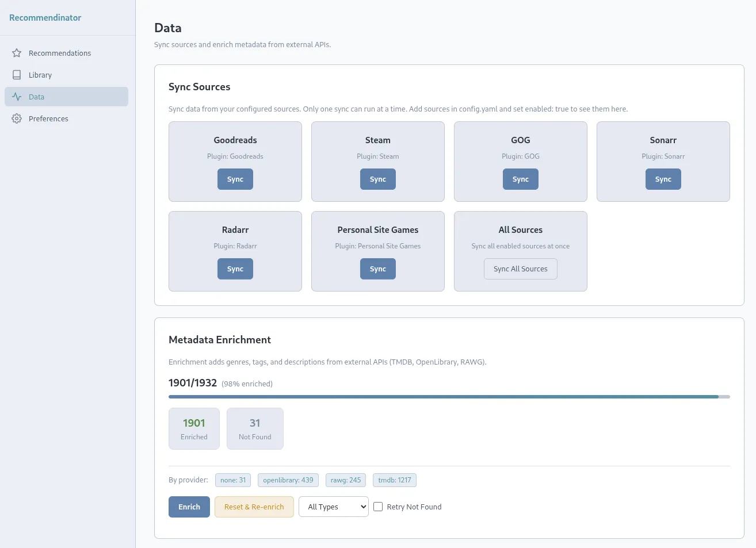Click the 31 Not Found stat card

(255, 428)
